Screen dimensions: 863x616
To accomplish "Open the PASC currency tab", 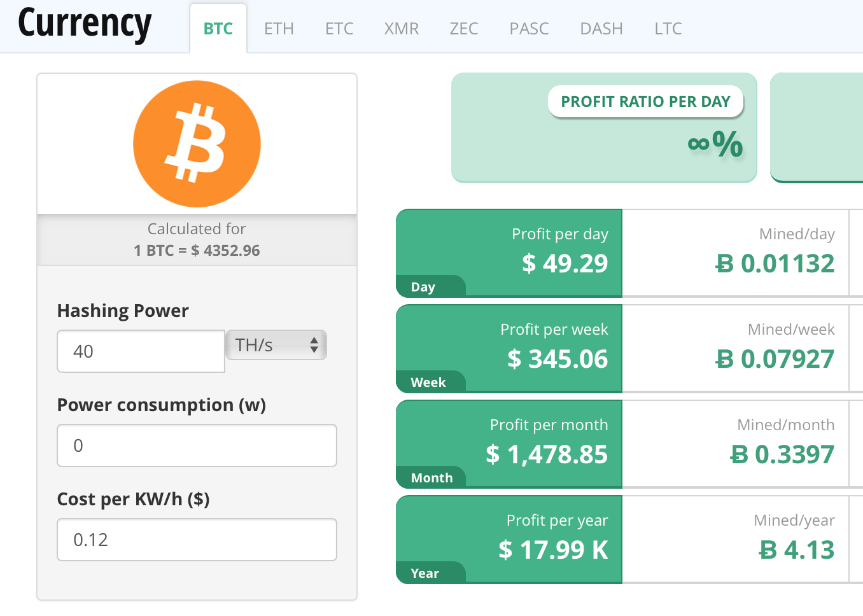I will (528, 28).
